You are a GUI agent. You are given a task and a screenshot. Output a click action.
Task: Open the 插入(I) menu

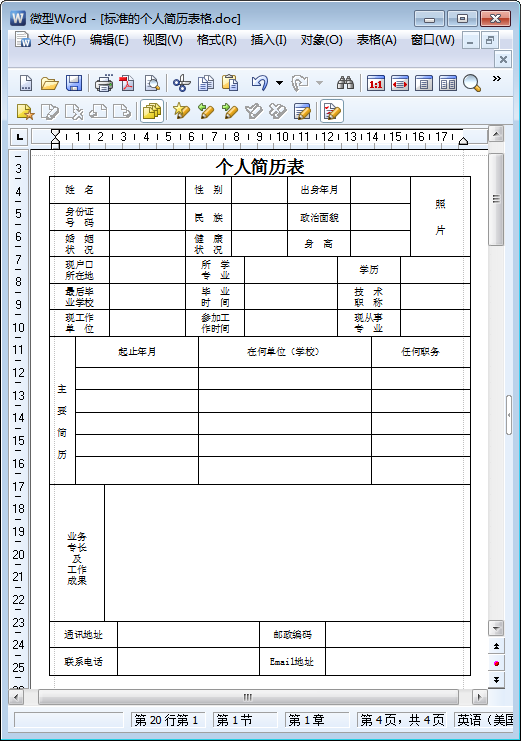click(x=269, y=40)
